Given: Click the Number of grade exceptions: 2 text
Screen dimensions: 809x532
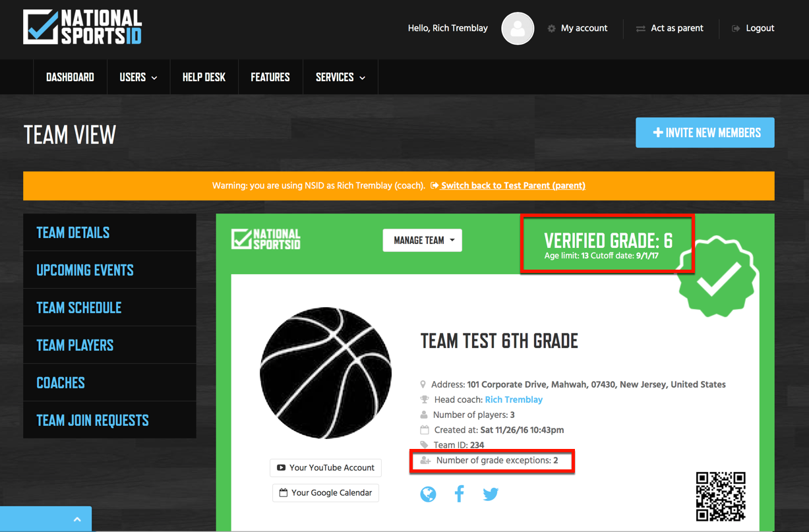Looking at the screenshot, I should click(x=497, y=460).
